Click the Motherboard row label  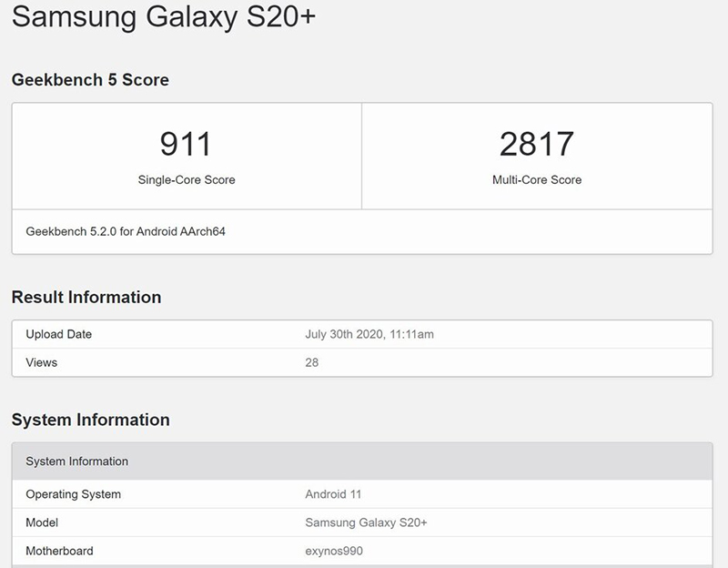point(59,551)
